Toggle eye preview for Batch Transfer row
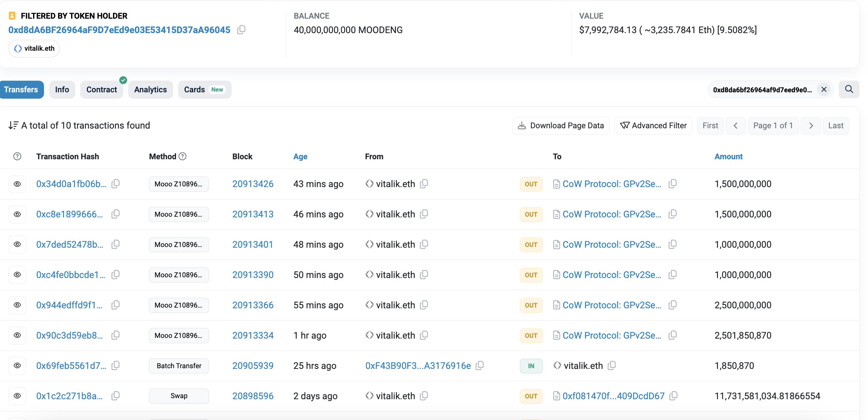This screenshot has width=868, height=420. pos(17,366)
